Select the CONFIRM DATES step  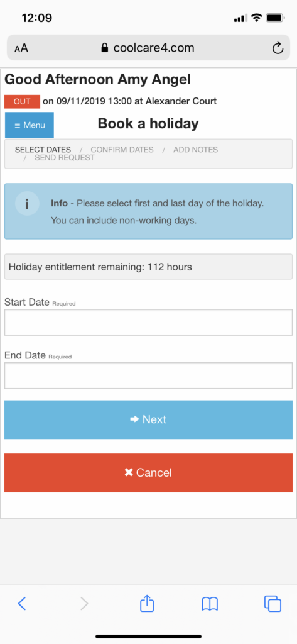[122, 150]
